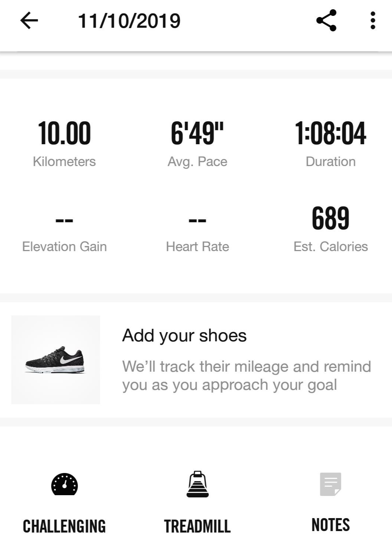Tap the treadmill icon

pos(197,484)
